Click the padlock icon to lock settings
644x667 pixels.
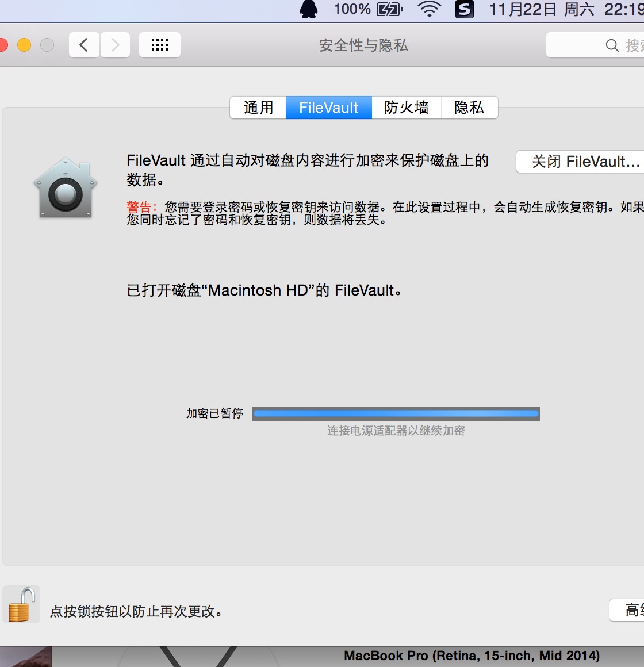(21, 604)
